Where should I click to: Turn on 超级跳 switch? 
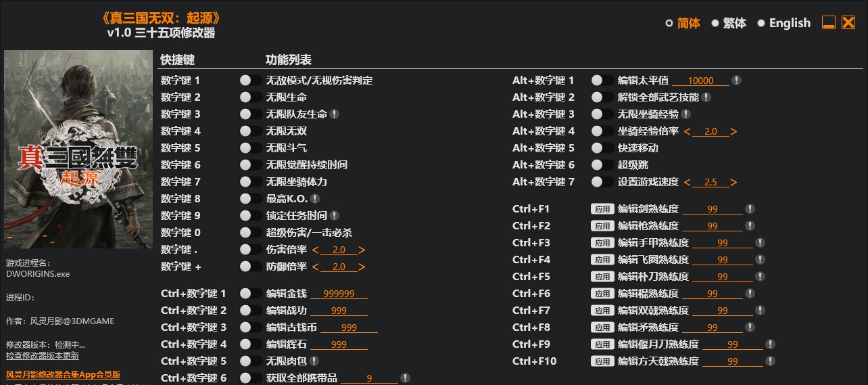pyautogui.click(x=602, y=165)
